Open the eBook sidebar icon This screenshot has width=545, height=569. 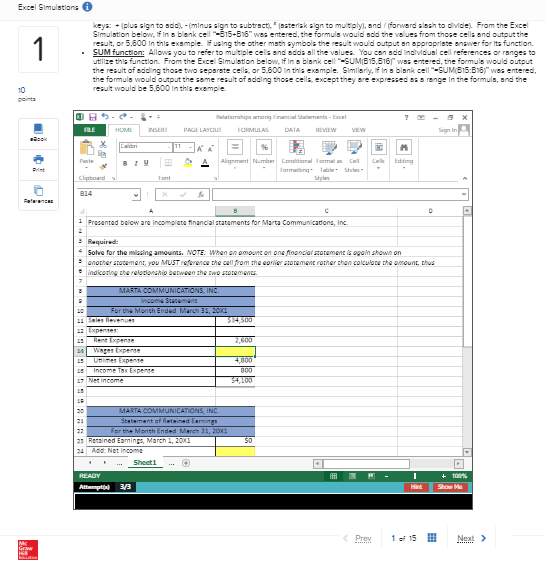click(38, 129)
